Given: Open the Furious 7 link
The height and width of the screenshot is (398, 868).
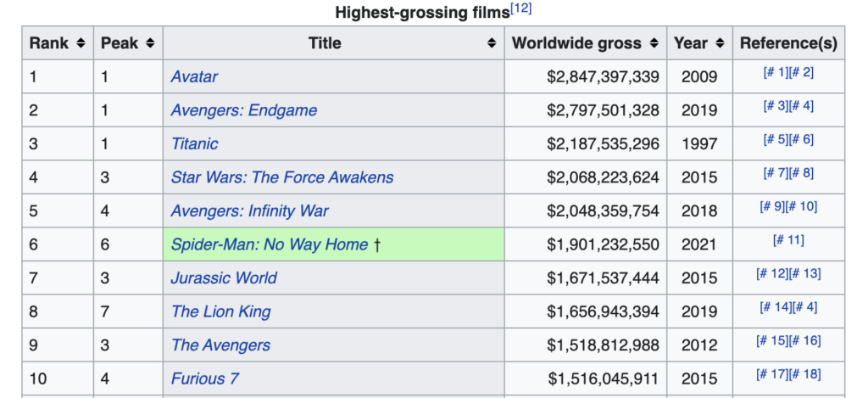Looking at the screenshot, I should point(204,378).
